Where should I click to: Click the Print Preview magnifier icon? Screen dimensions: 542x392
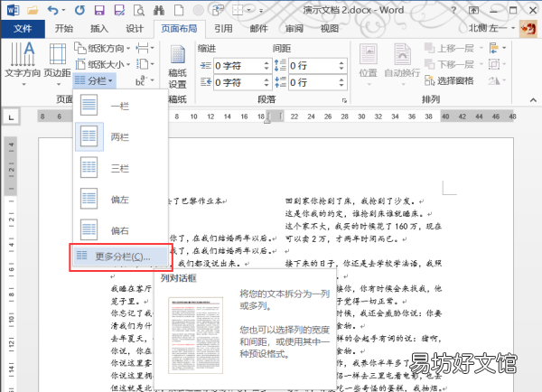[139, 10]
